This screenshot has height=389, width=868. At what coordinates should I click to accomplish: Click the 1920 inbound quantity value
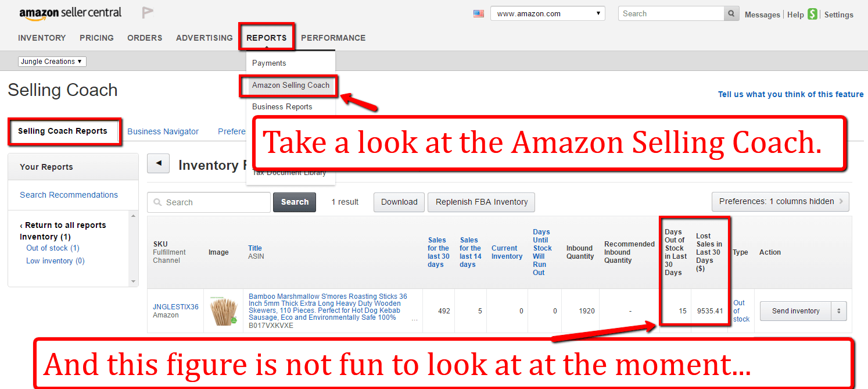click(587, 311)
